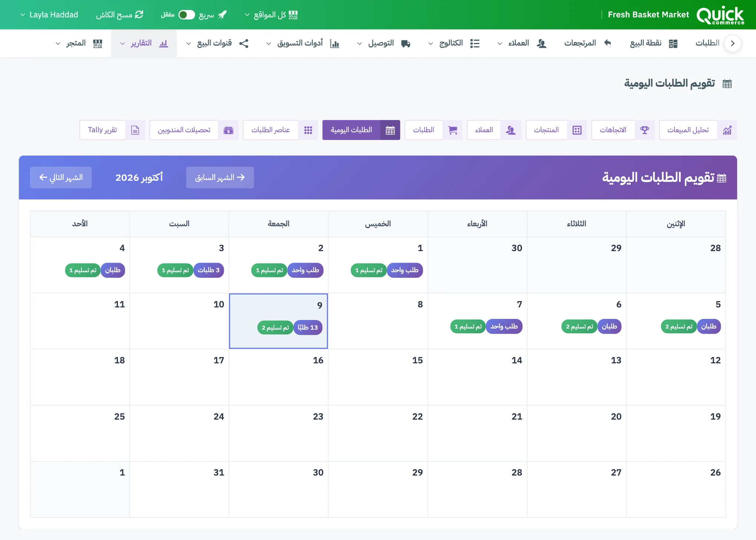Click طلب واحد badge on day 7
This screenshot has height=540, width=756.
click(504, 326)
